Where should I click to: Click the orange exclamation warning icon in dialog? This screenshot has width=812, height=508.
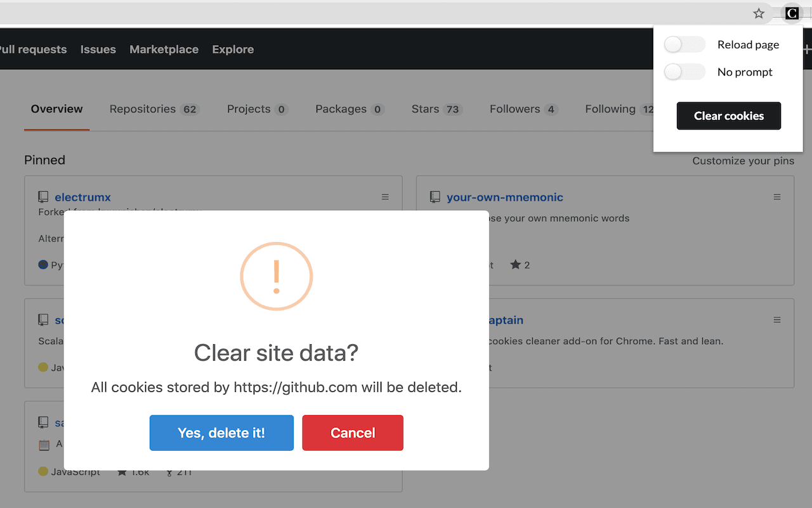point(276,276)
